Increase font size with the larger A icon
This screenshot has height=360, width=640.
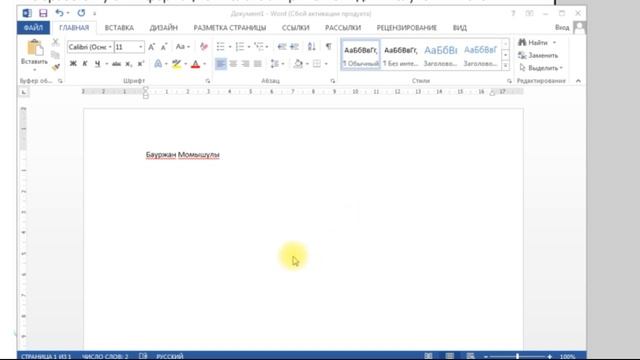tap(151, 47)
